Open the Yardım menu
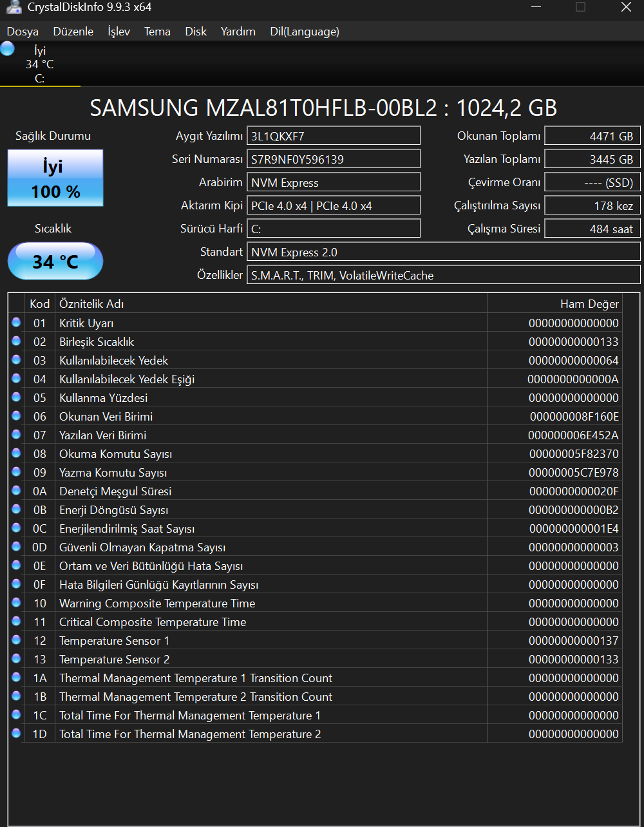644x827 pixels. click(238, 32)
